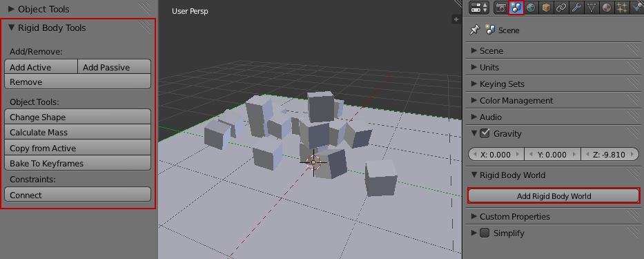
Task: Select the Scene properties tab icon
Action: pos(516,8)
